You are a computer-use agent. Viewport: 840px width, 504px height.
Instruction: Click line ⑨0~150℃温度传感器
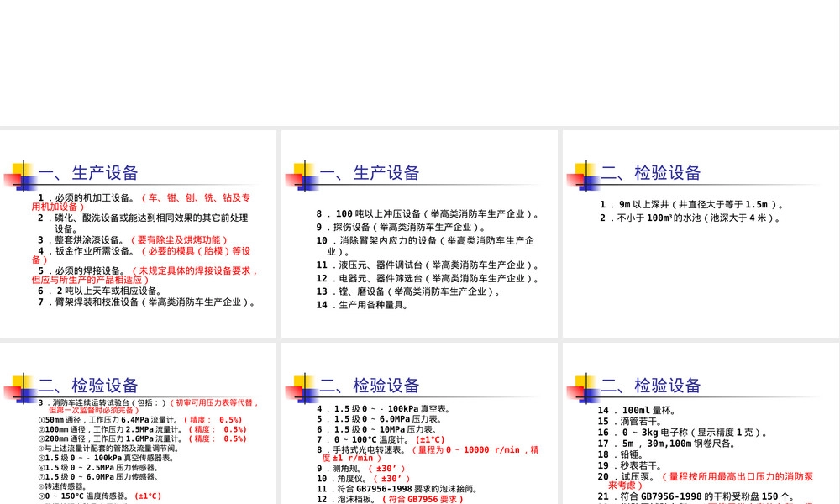[x=100, y=496]
